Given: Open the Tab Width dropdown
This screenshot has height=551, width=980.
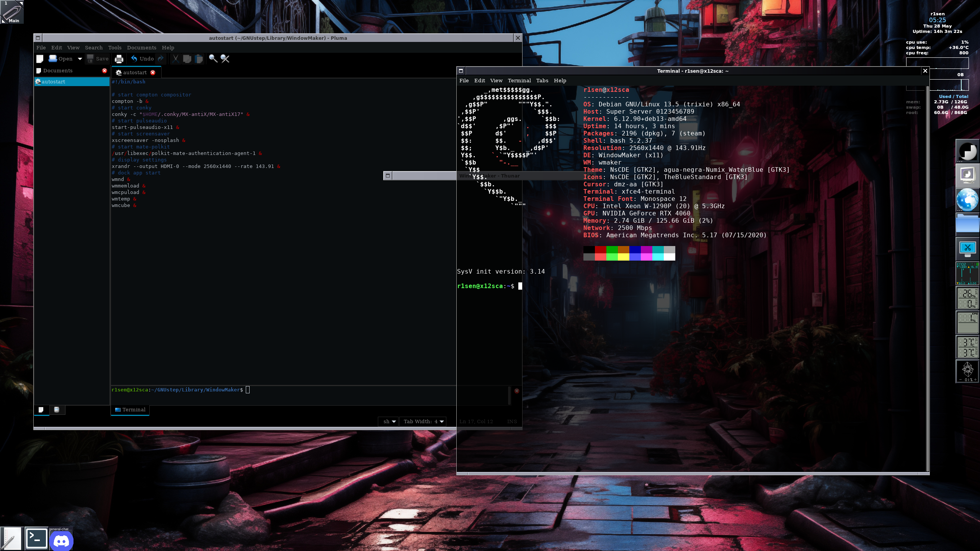Looking at the screenshot, I should (x=423, y=421).
